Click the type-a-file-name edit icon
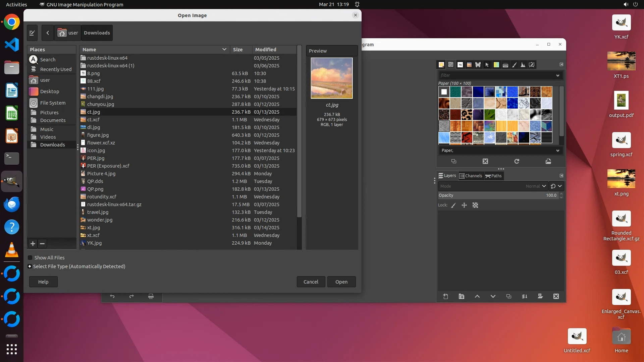Viewport: 644px width, 362px height. (x=32, y=33)
